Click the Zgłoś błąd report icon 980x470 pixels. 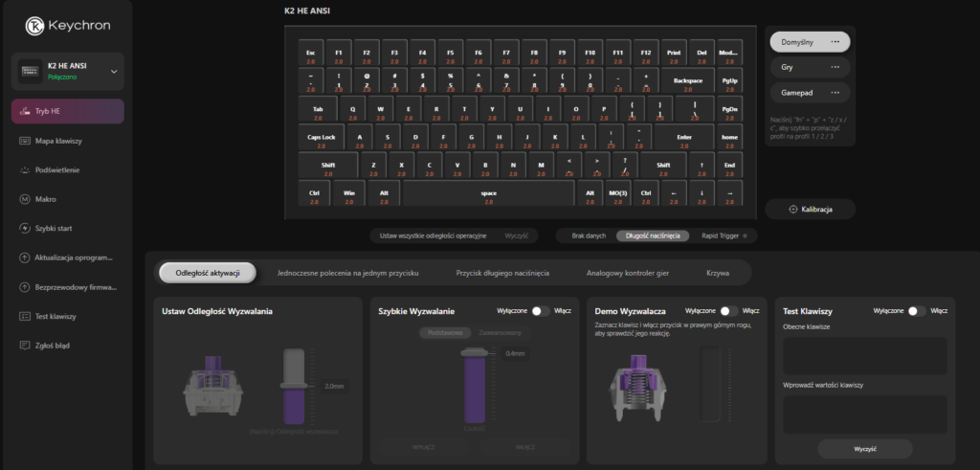[x=24, y=345]
